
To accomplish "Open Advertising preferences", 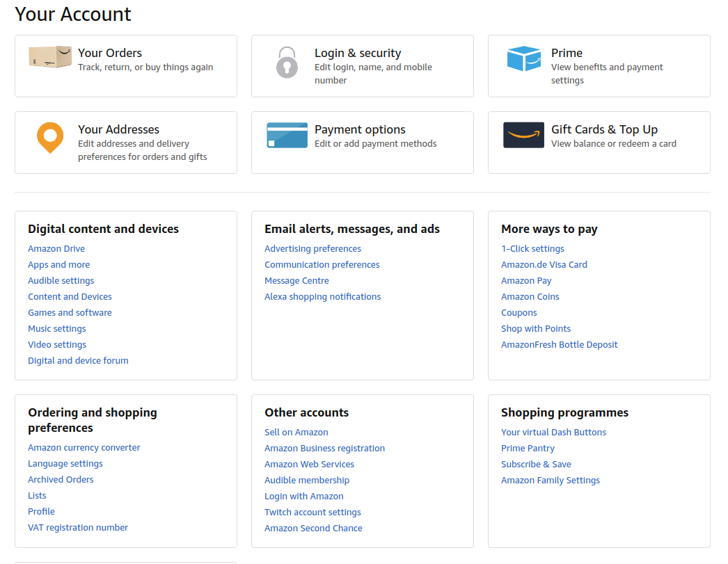I will [312, 248].
